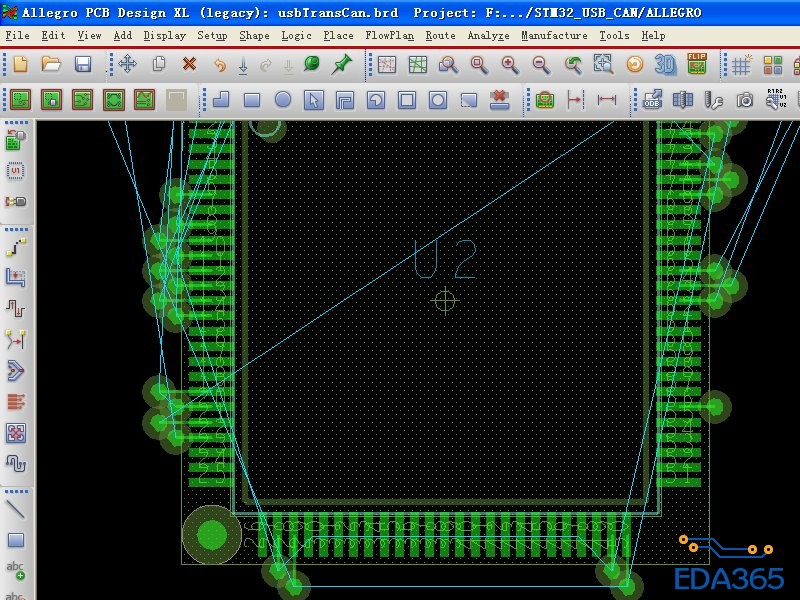Viewport: 800px width, 600px height.
Task: Click the green pushpin Fix icon
Action: click(341, 64)
